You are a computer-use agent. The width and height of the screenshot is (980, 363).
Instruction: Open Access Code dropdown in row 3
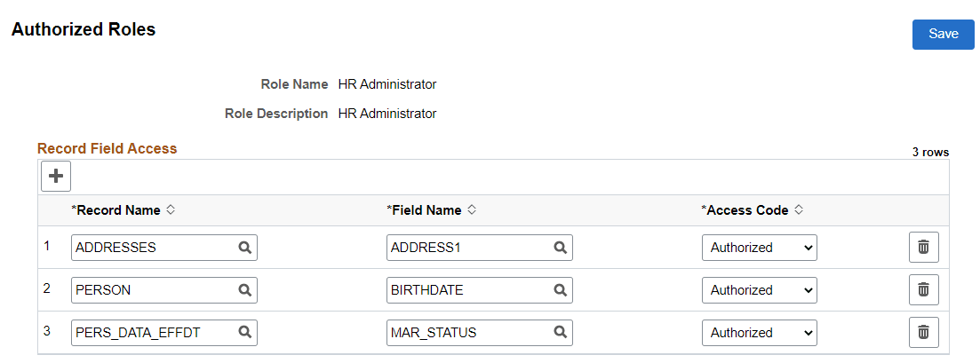coord(759,333)
